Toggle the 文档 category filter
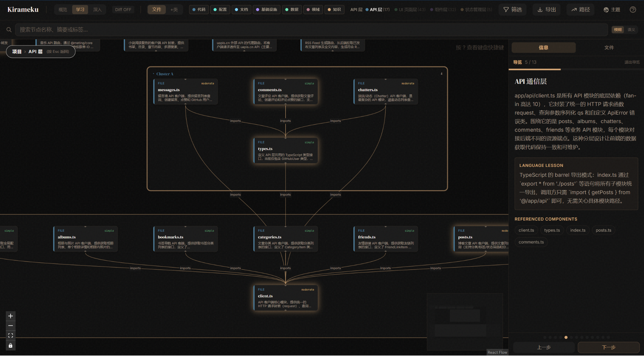Screen dimensions: 644x356 pos(241,10)
